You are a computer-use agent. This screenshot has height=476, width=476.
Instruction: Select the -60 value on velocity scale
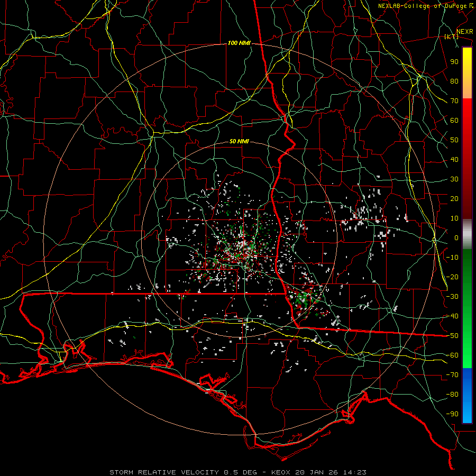[x=452, y=355]
